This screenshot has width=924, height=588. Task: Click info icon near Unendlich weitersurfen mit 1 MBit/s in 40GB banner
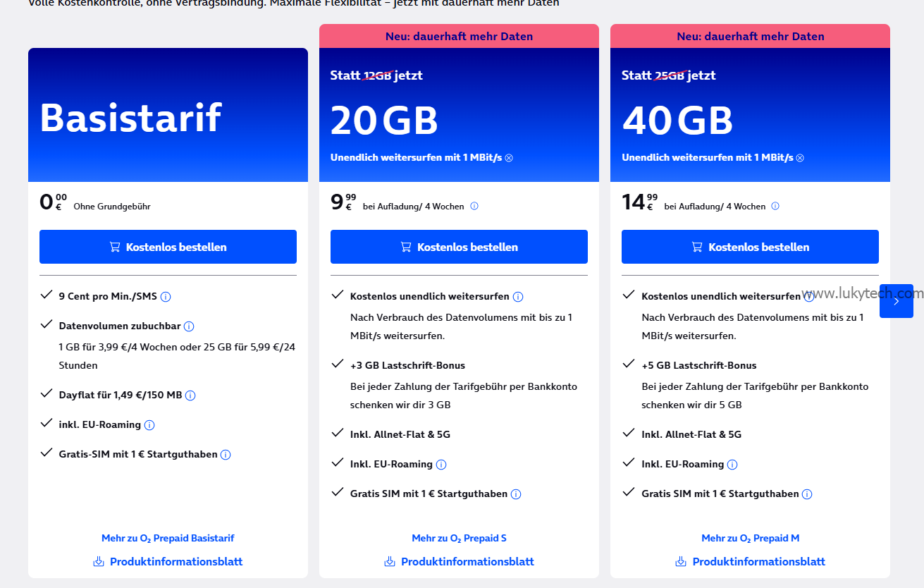click(800, 158)
